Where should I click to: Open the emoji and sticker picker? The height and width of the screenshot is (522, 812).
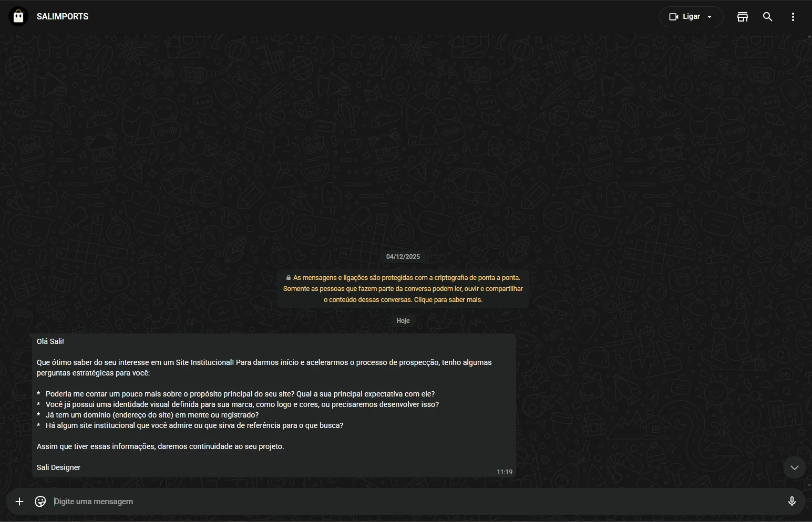tap(40, 502)
